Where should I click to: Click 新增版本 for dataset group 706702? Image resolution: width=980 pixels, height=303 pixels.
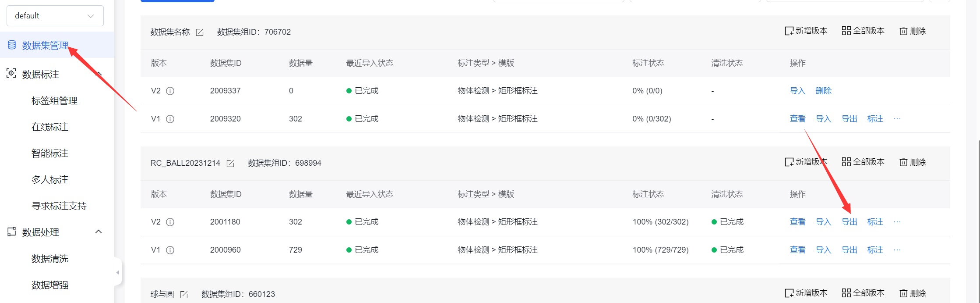[x=806, y=31]
